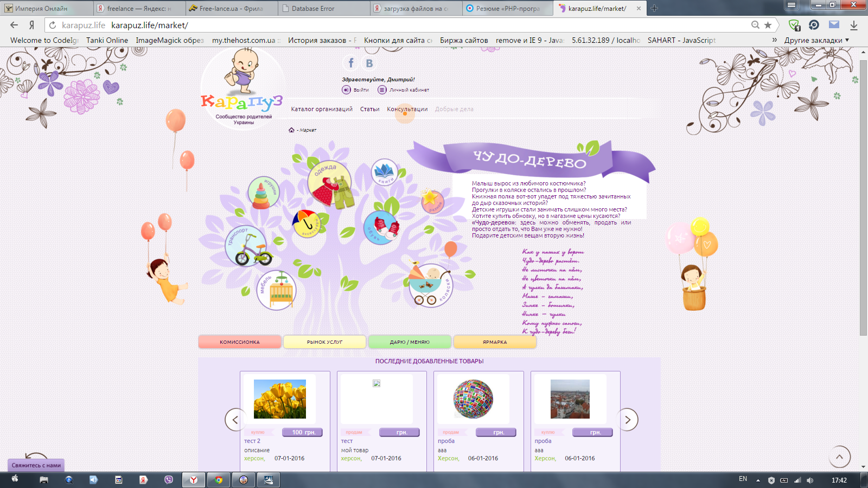Viewport: 868px width, 488px height.
Task: Click the Выйти link text
Action: [361, 90]
